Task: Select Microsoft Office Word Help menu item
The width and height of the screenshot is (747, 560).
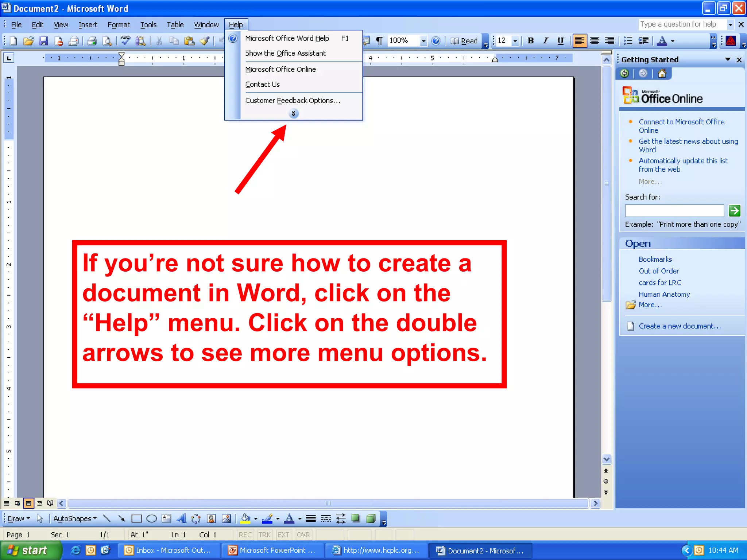Action: 294,38
